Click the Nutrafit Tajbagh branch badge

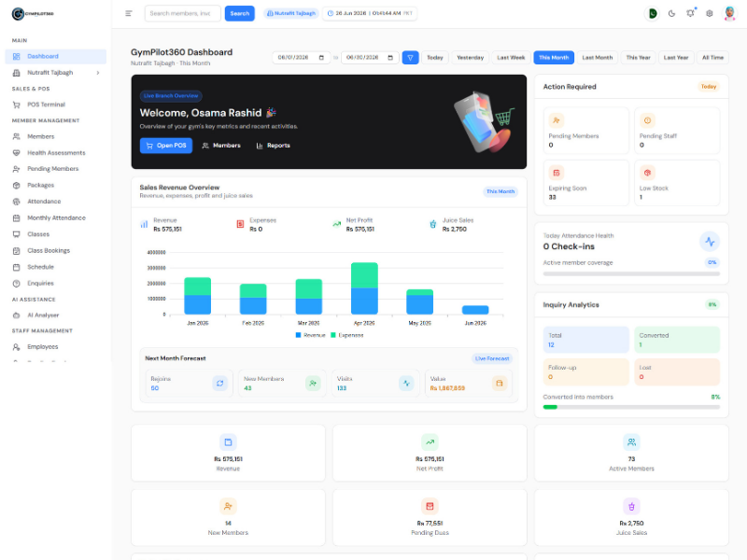click(x=291, y=13)
